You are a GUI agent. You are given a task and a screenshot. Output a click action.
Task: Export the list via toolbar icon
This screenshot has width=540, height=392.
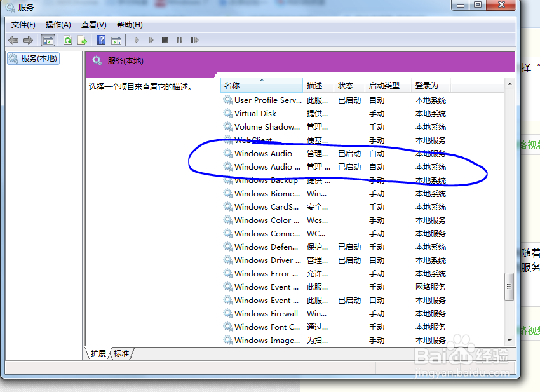click(x=82, y=40)
